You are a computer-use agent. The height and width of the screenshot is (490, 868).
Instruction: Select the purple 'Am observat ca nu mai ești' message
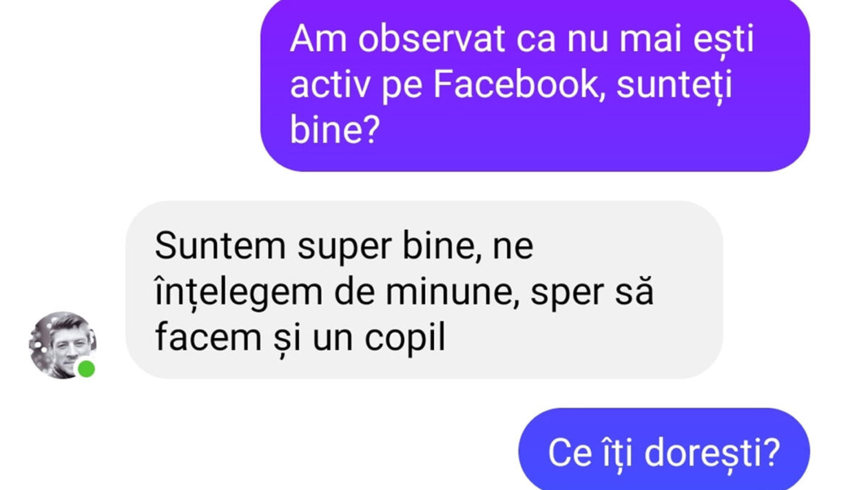click(535, 84)
